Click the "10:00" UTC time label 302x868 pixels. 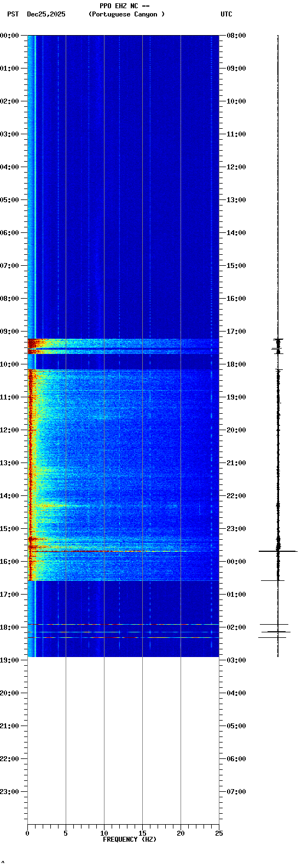tap(236, 101)
